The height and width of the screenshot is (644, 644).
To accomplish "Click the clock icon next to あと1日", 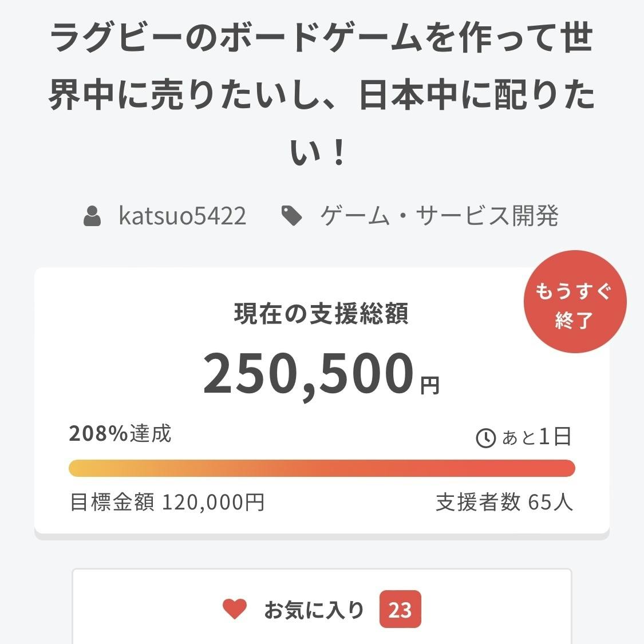I will 485,438.
